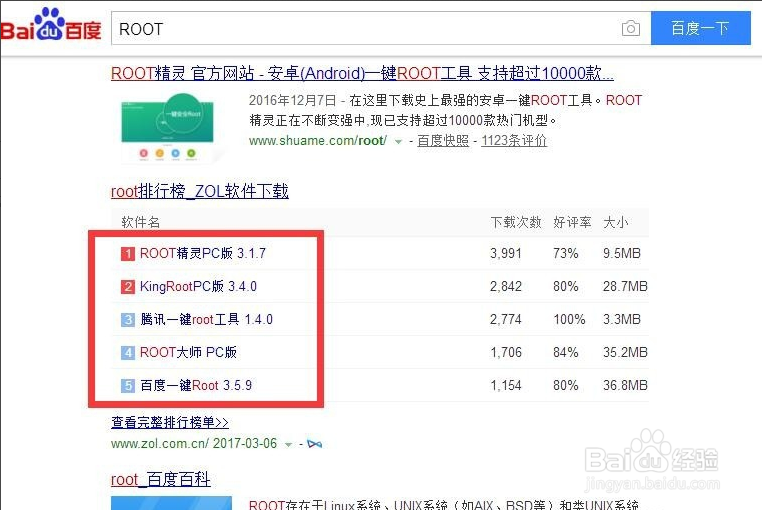Open 百度一键Root 3.5.9 entry
762x510 pixels.
(x=196, y=386)
